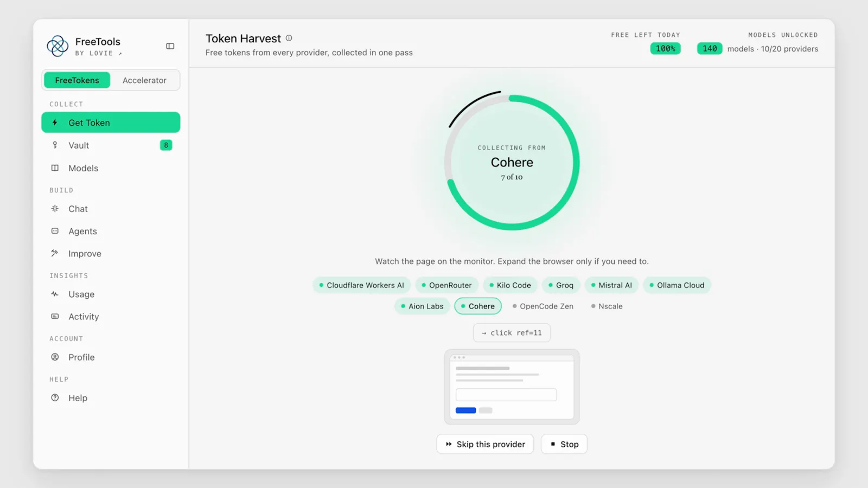Open info icon beside Token Harvest title
868x488 pixels.
point(289,38)
